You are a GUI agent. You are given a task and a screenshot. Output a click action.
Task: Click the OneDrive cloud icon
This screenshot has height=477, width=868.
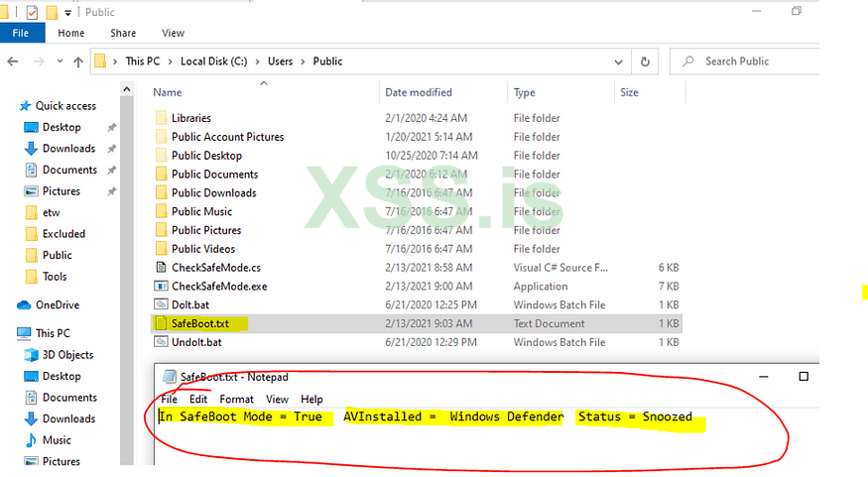pyautogui.click(x=24, y=304)
